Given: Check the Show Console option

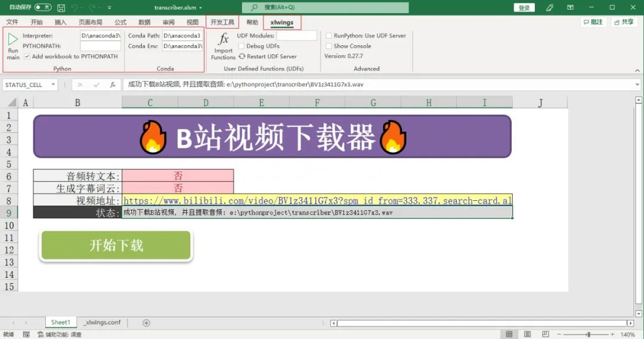Looking at the screenshot, I should click(329, 46).
